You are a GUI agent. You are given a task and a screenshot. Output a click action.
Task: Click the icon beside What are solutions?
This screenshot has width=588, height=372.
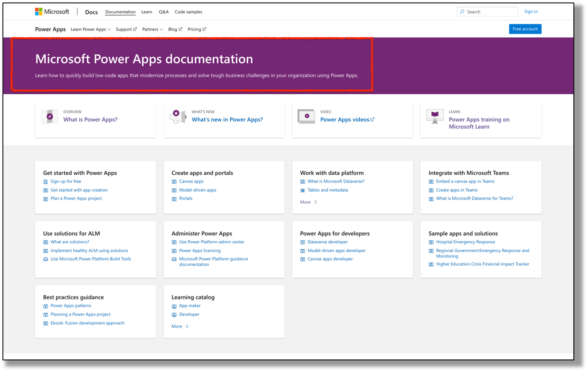tap(46, 242)
